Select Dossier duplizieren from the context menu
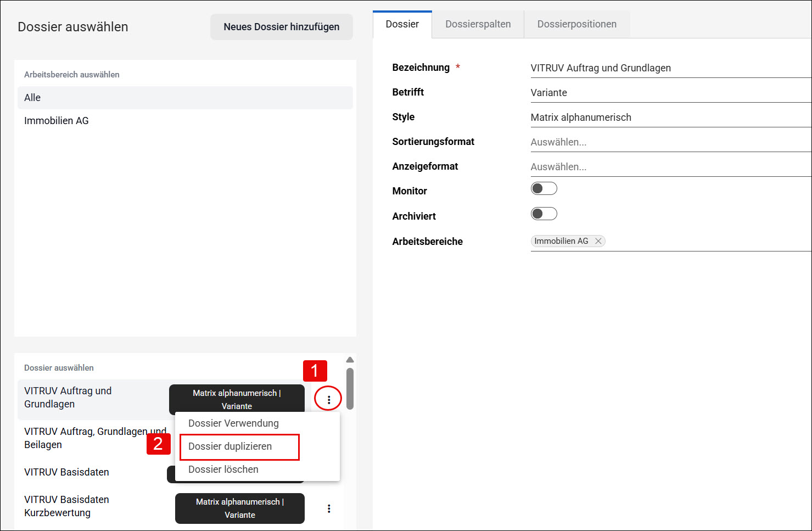Screen dimensions: 812x531 tap(239, 446)
